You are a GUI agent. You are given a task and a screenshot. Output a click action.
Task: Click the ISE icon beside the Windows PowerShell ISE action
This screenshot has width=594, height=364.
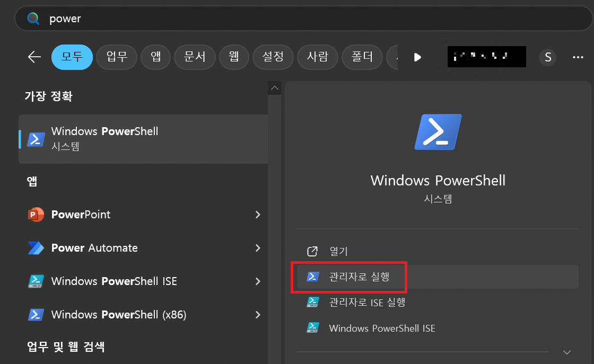point(312,327)
